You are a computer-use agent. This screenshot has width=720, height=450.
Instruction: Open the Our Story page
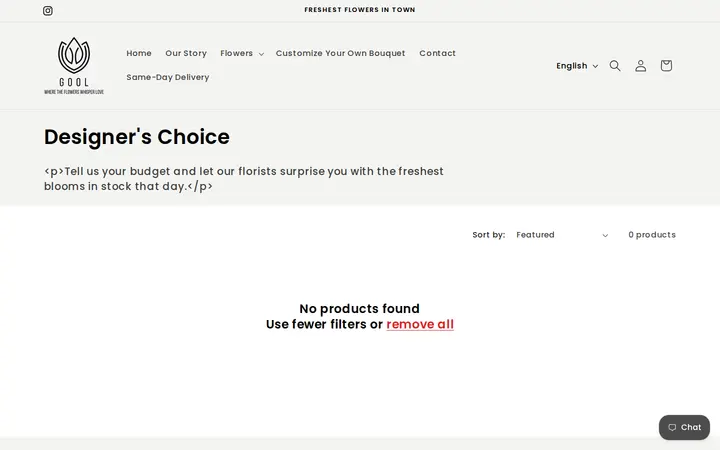point(186,53)
